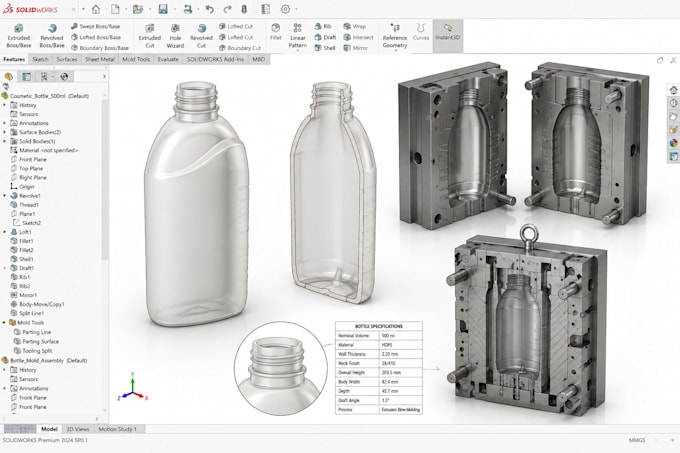Click the Intersect tool
This screenshot has width=680, height=453.
pos(358,37)
